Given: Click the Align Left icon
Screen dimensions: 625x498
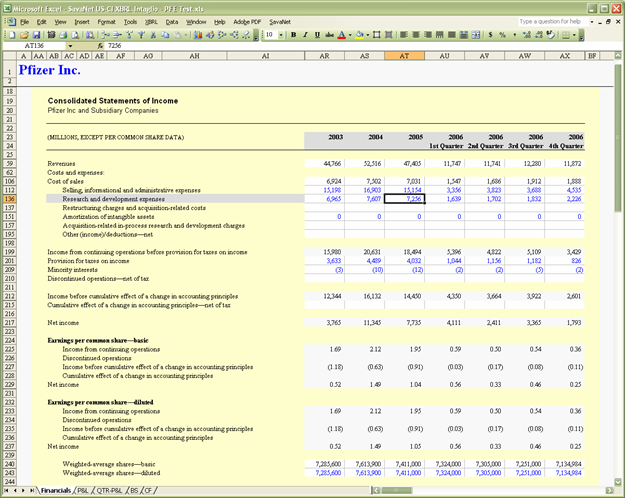Looking at the screenshot, I should [x=404, y=35].
